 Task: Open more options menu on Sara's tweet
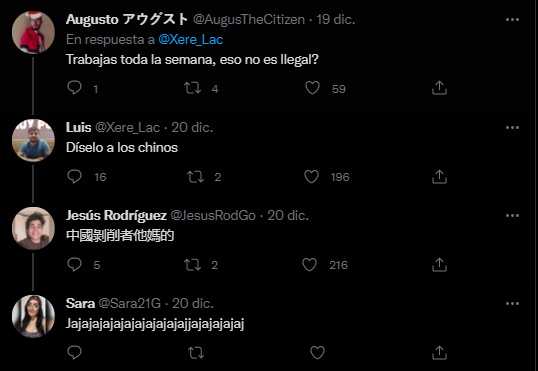pyautogui.click(x=512, y=304)
